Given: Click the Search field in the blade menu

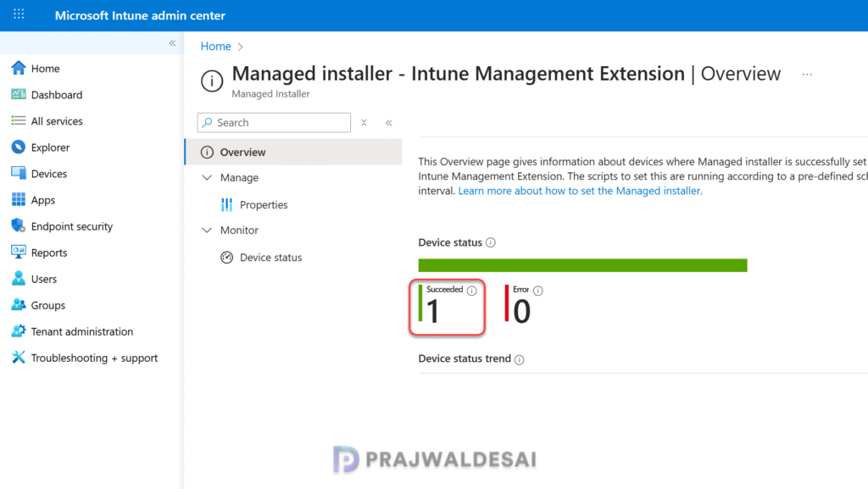Looking at the screenshot, I should [274, 122].
